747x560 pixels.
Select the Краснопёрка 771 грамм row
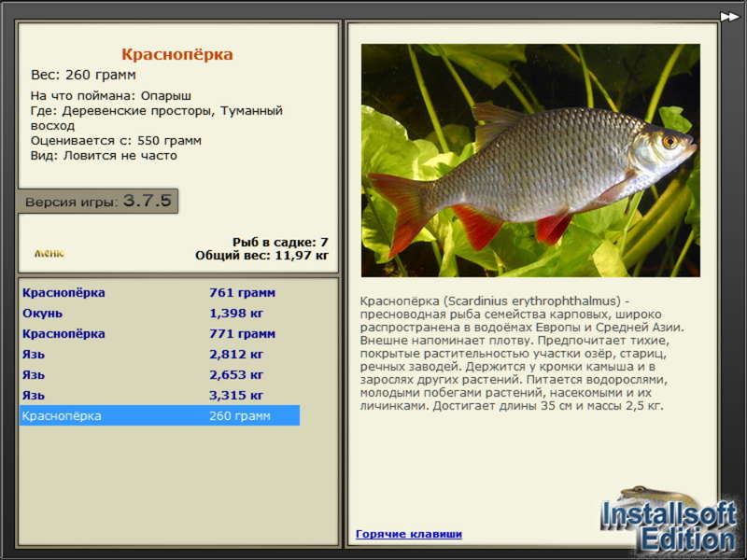pos(160,333)
